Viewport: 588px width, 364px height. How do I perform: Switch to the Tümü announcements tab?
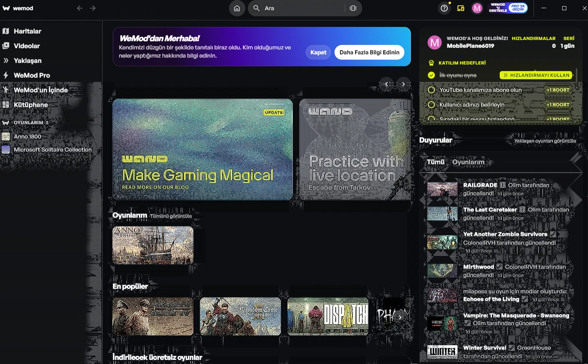click(435, 162)
